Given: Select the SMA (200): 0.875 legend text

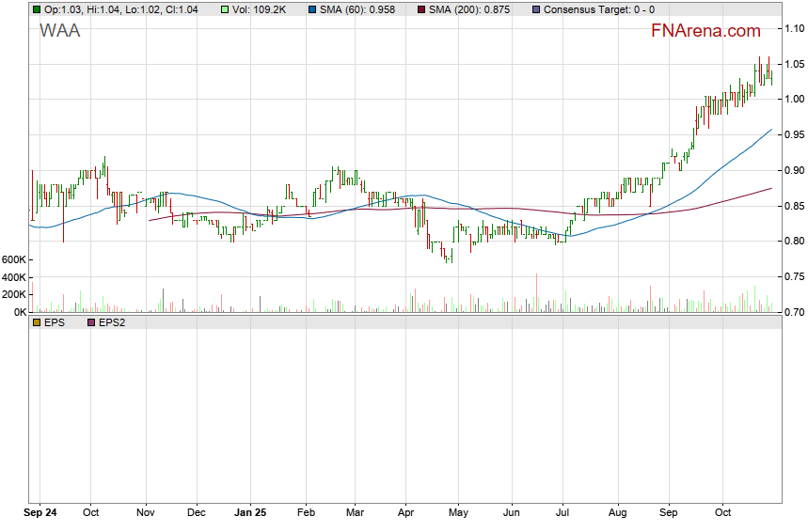Looking at the screenshot, I should coord(468,10).
